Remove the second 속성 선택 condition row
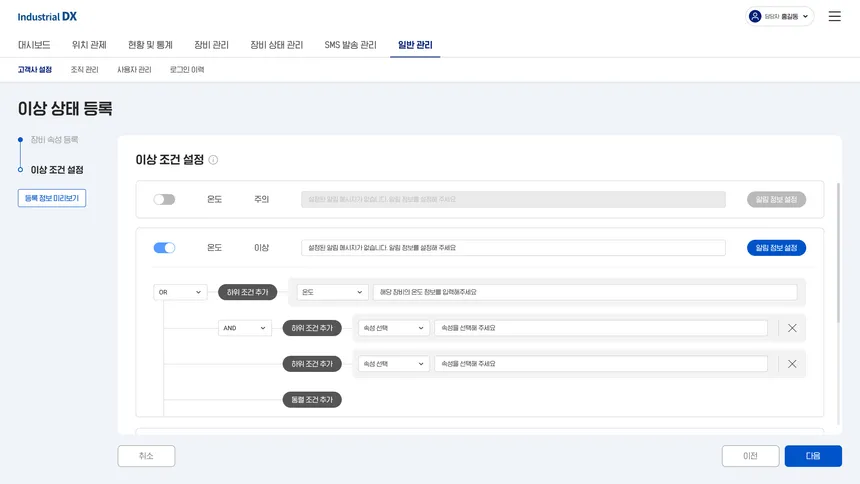Viewport: 860px width, 484px height. (x=792, y=364)
